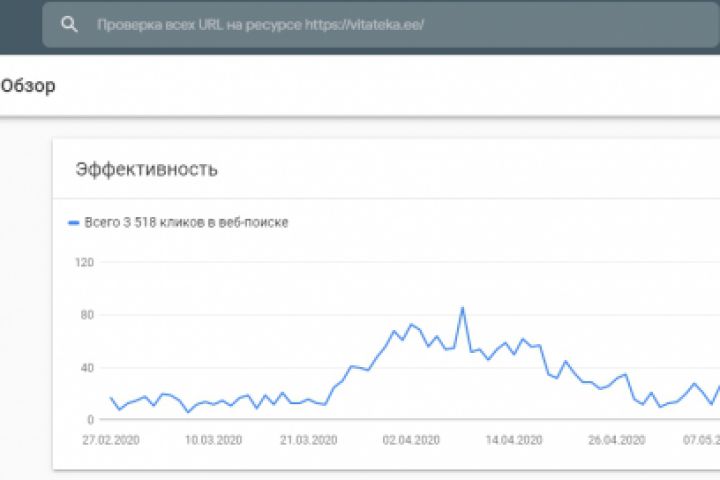Click the 0 y-axis label

[x=89, y=419]
